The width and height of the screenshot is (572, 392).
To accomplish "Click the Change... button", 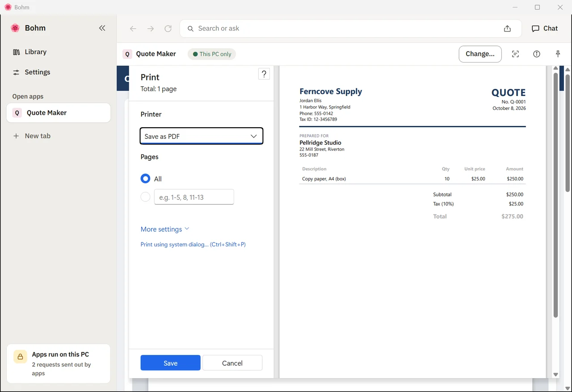I will 480,54.
